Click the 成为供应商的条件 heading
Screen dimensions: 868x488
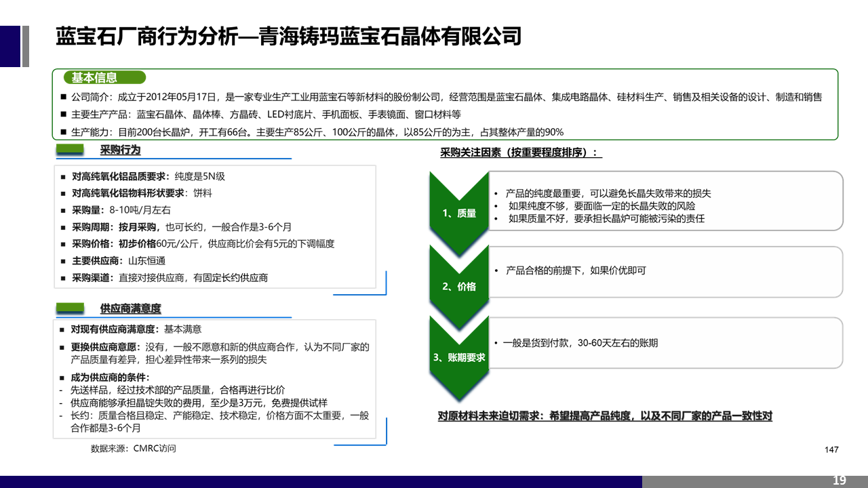coord(105,378)
